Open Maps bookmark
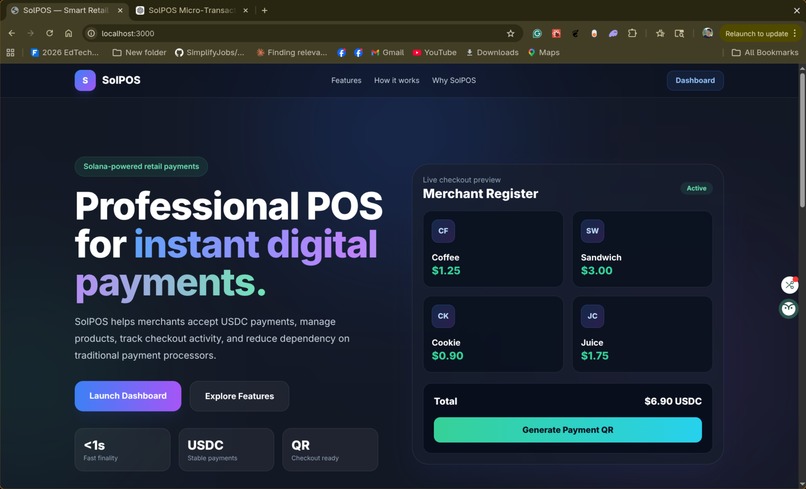806x489 pixels. 544,52
